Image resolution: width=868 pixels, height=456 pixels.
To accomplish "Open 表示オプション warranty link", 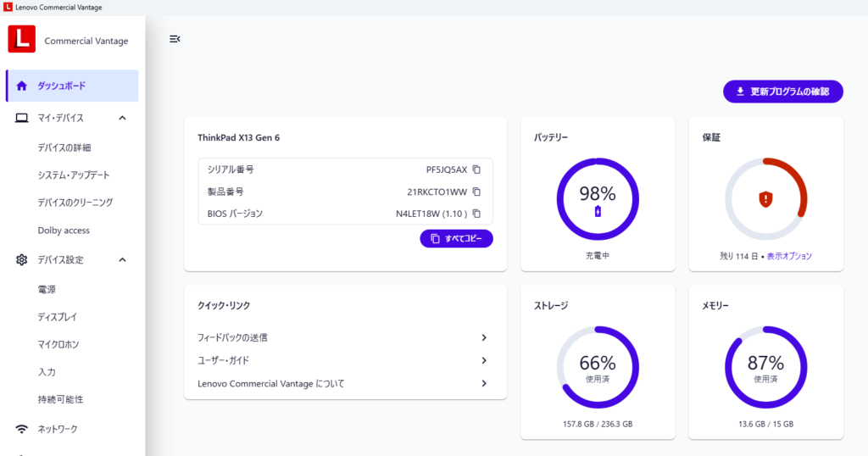I will (x=789, y=256).
